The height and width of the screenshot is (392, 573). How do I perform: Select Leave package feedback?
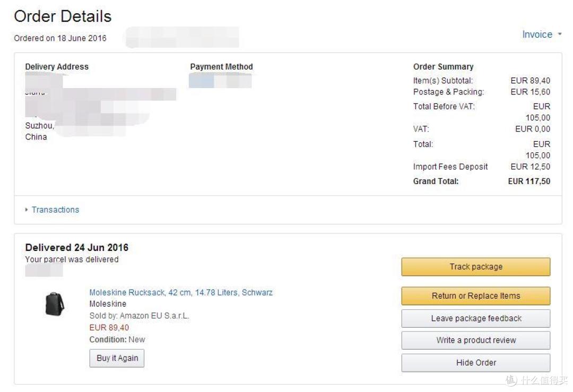tap(476, 319)
